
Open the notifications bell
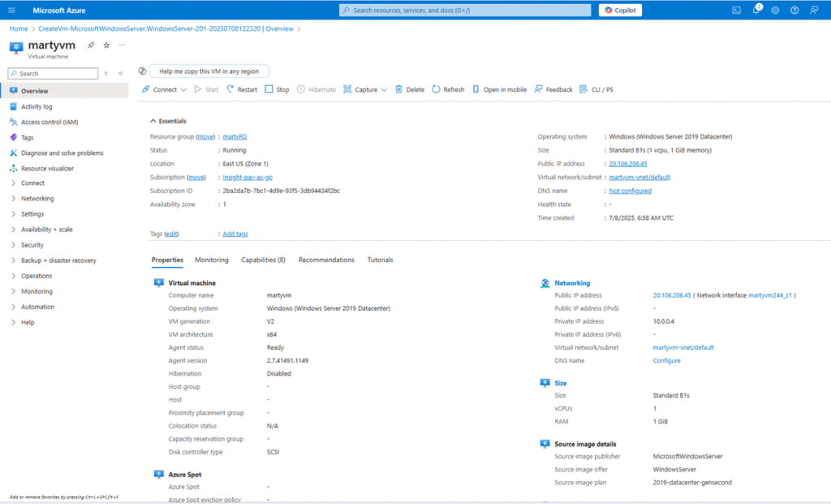756,11
